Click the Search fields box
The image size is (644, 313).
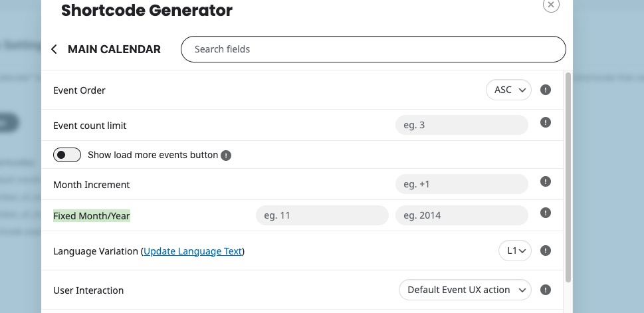(x=373, y=49)
